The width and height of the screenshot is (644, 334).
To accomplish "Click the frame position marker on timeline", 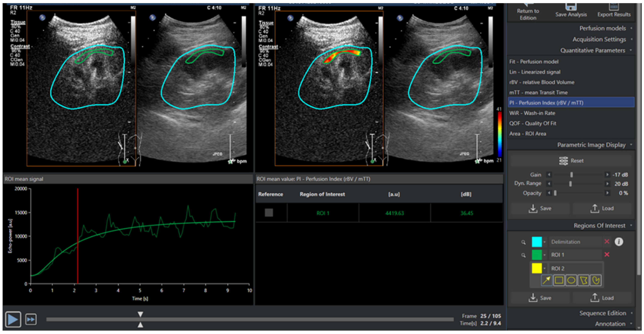I will 140,320.
